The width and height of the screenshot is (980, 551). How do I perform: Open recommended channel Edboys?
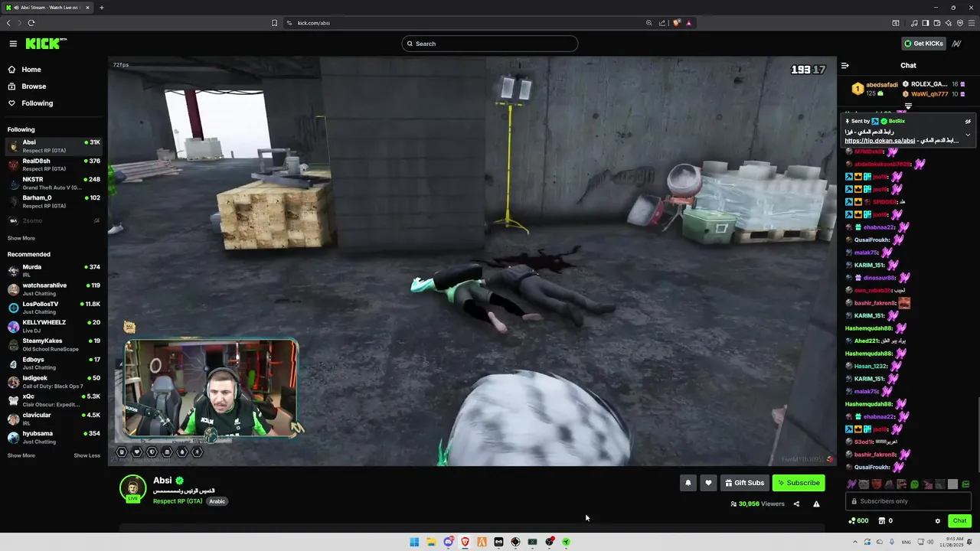54,363
